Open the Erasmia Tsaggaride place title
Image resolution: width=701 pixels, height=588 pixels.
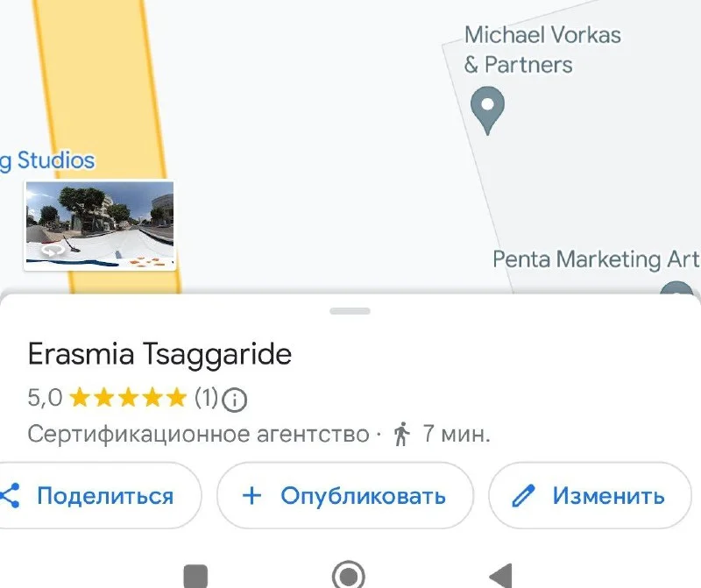coord(159,354)
